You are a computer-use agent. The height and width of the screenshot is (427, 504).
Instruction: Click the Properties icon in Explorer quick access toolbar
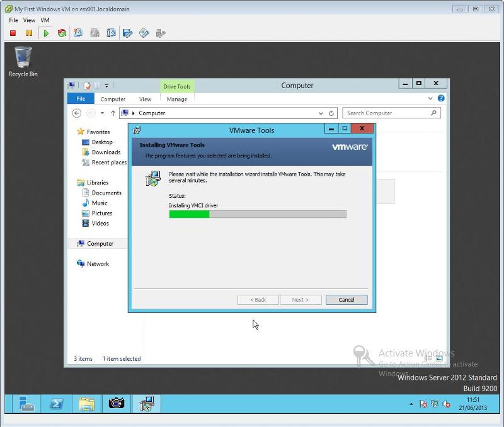point(87,86)
